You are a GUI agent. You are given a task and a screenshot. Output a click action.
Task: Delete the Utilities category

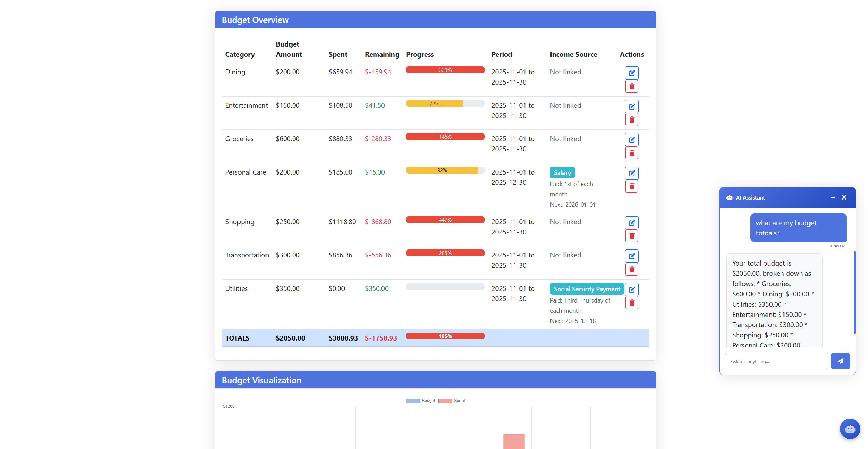[632, 302]
